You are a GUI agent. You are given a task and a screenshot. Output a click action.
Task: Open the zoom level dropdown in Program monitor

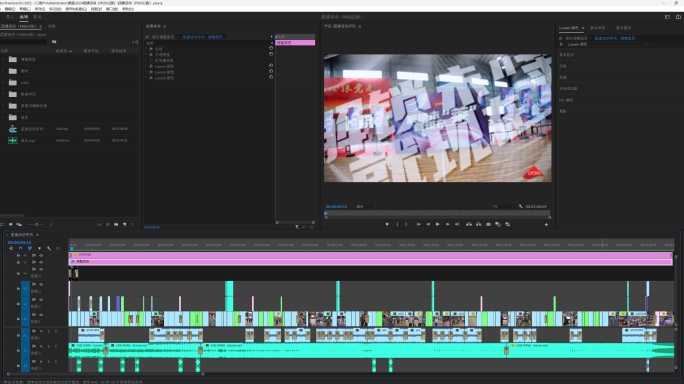[366, 206]
